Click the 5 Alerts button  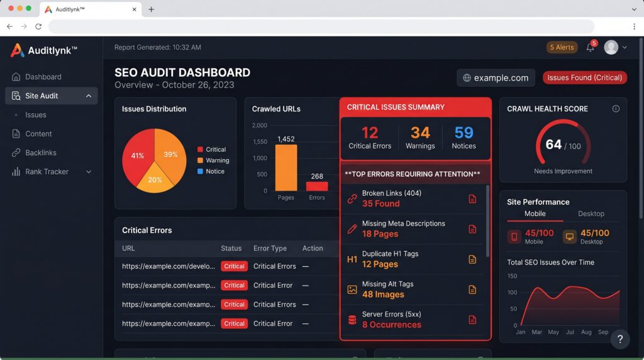pyautogui.click(x=562, y=47)
